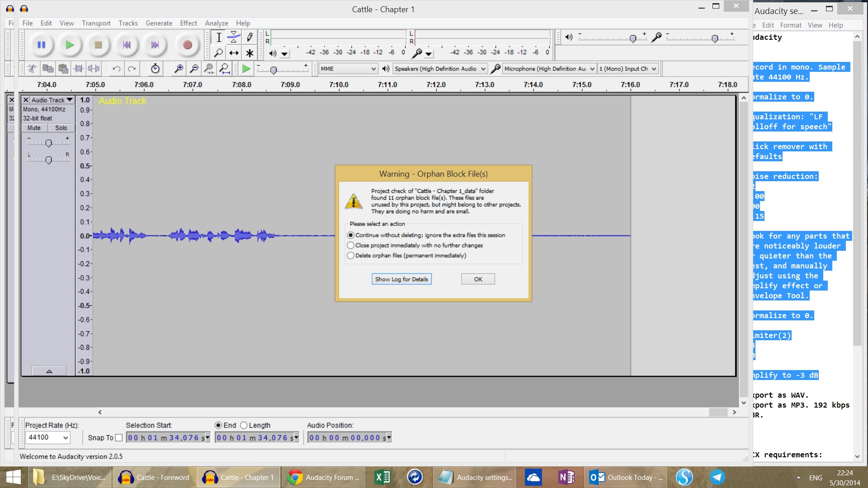Enable the Snap To checkbox

118,437
